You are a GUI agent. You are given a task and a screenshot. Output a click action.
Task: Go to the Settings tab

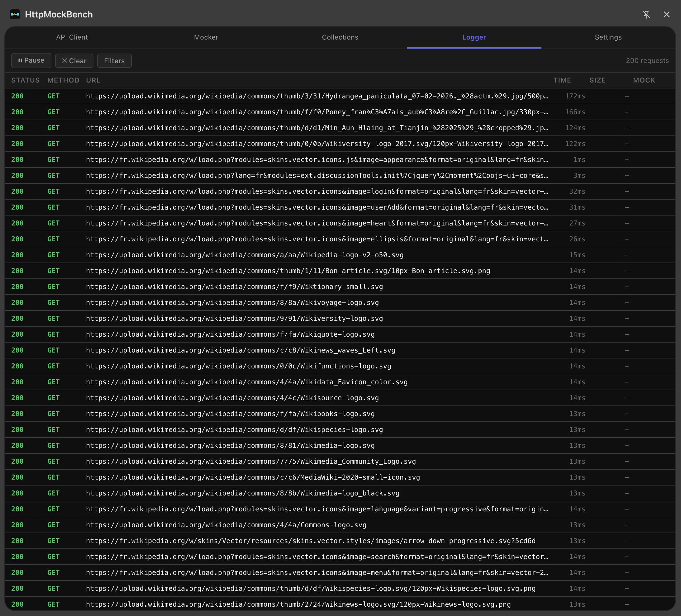608,37
